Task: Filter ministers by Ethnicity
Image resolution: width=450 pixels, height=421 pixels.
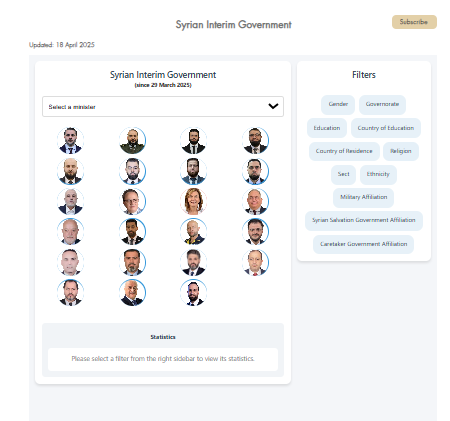Action: 378,174
